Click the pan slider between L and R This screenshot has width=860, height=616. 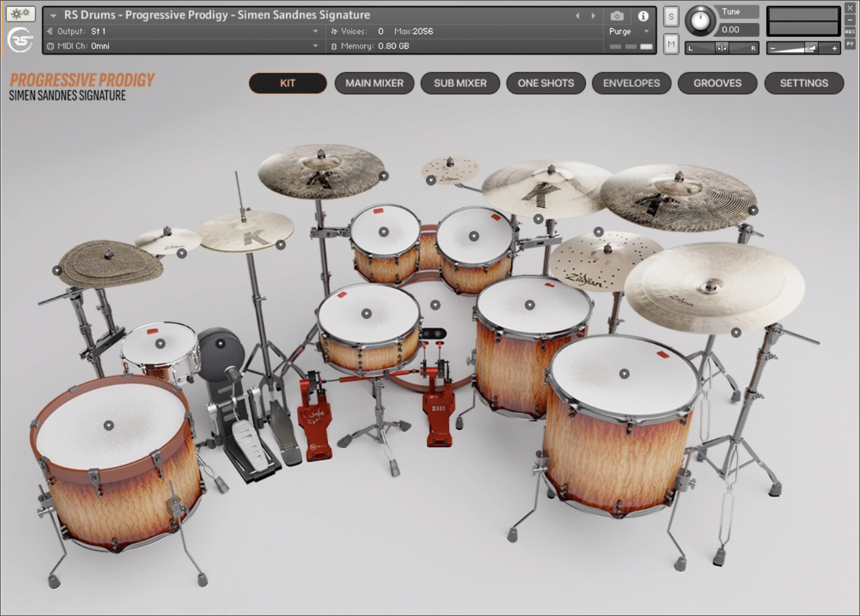coord(722,48)
